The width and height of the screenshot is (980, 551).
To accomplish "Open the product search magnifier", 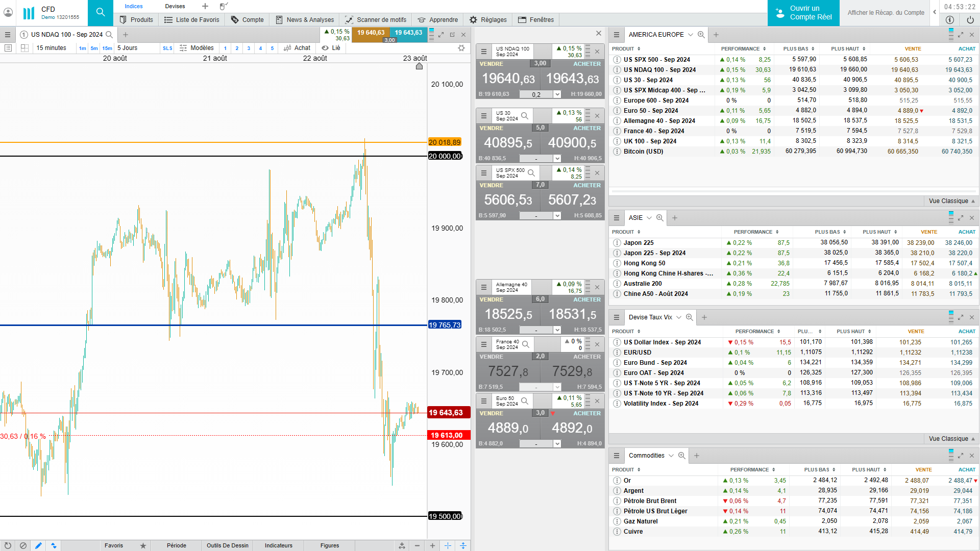I will [x=101, y=12].
